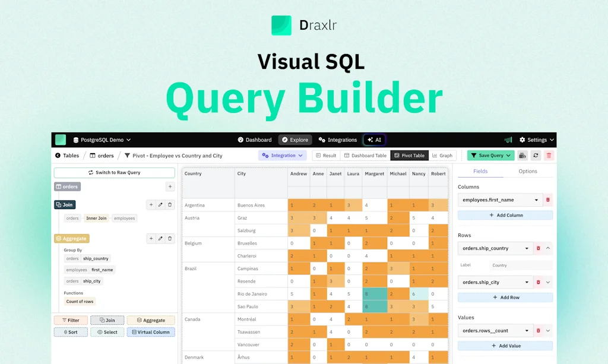
Task: Click the Add Value button
Action: click(x=505, y=346)
